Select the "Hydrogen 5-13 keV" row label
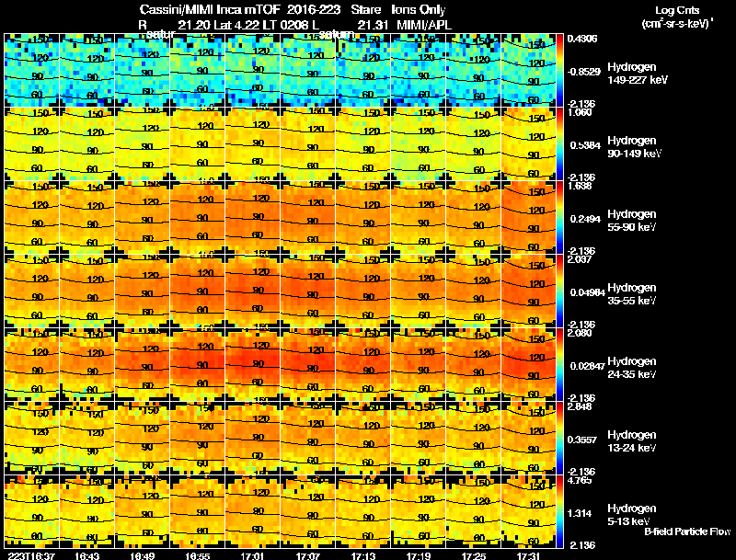This screenshot has width=736, height=560. point(632,515)
